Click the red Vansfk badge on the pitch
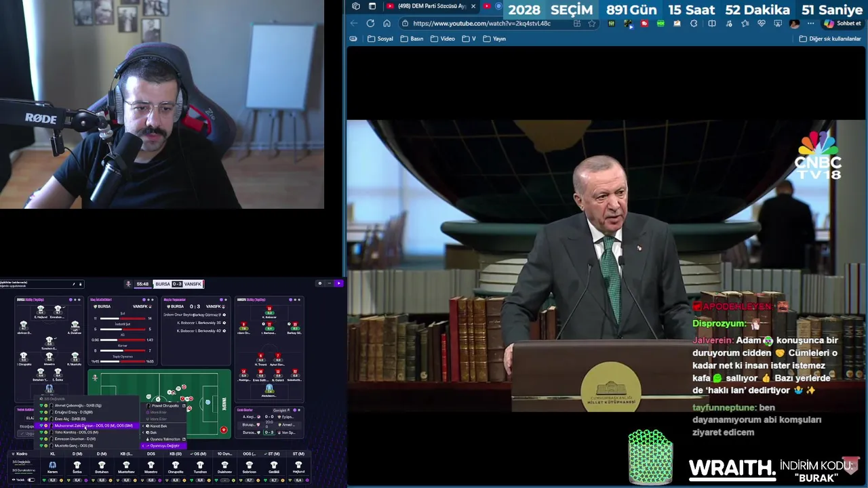This screenshot has width=868, height=488. point(224,430)
